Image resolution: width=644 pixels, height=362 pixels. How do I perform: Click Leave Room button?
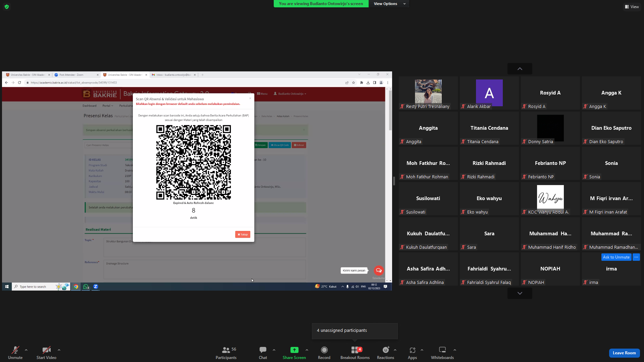[x=624, y=353]
